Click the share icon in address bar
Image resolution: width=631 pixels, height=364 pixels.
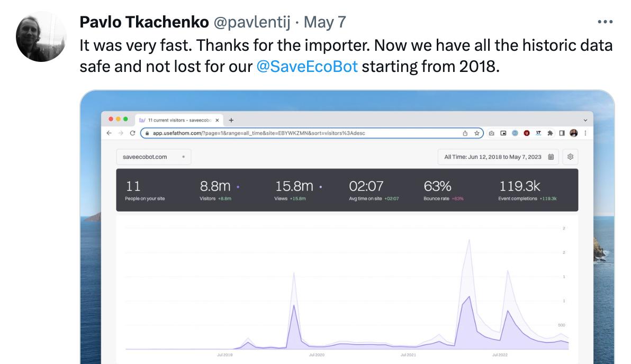click(465, 133)
